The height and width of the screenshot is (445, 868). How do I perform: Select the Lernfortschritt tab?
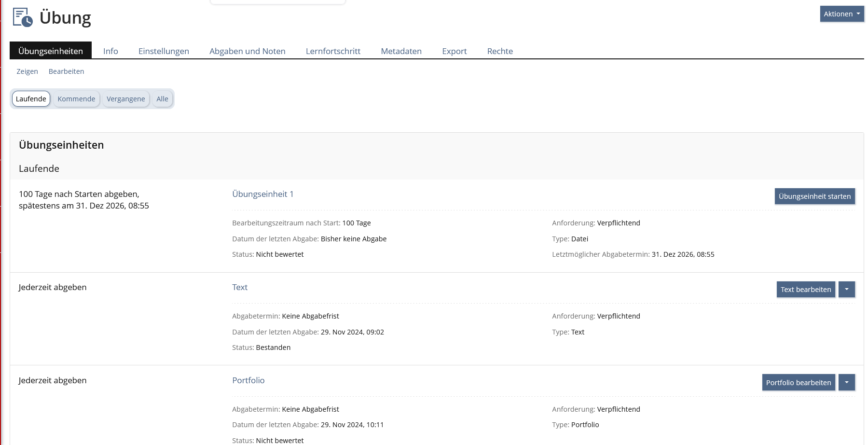click(x=333, y=51)
